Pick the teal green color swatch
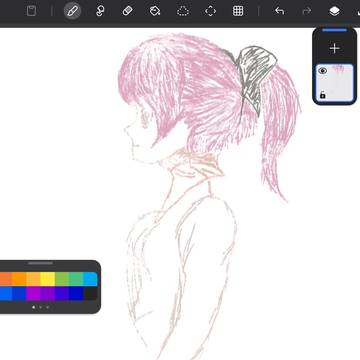 coord(76,279)
